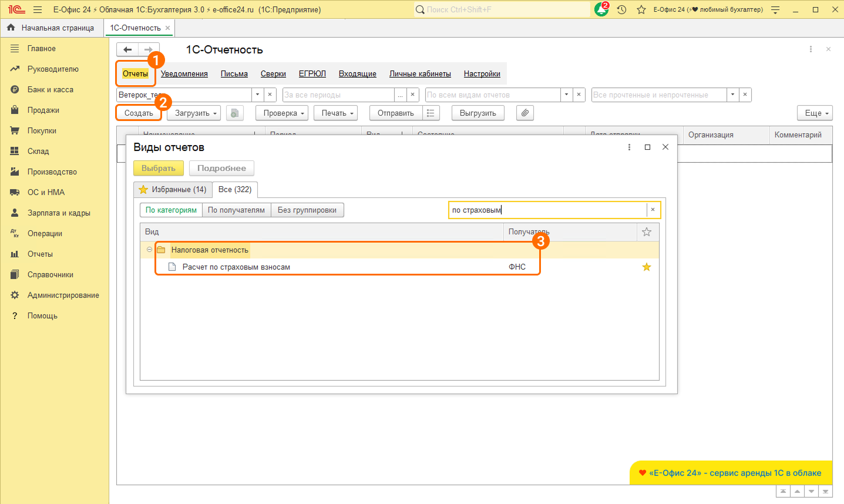Image resolution: width=844 pixels, height=504 pixels.
Task: Open Покупки section in sidebar
Action: tap(42, 131)
